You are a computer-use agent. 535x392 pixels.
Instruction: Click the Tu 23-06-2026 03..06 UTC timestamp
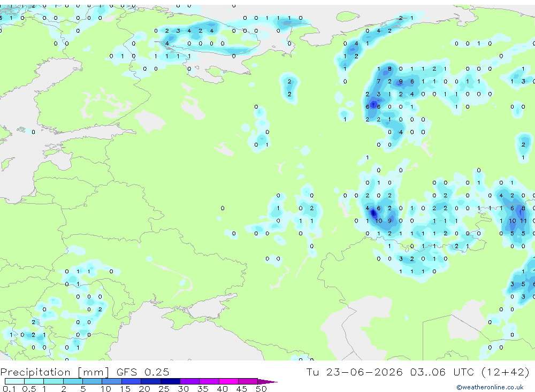tap(418, 372)
